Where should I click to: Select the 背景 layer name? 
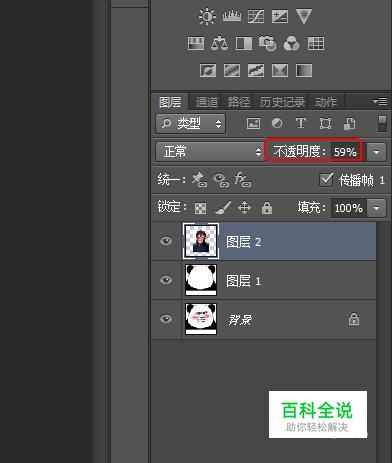click(240, 320)
